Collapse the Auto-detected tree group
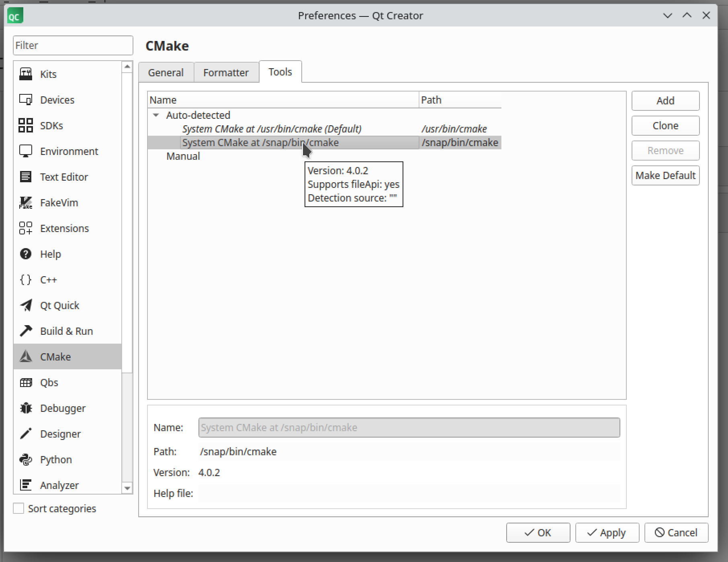The width and height of the screenshot is (728, 562). click(156, 115)
